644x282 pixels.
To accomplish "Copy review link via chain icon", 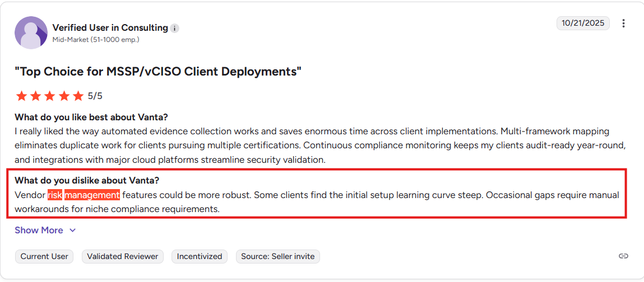I will (623, 256).
